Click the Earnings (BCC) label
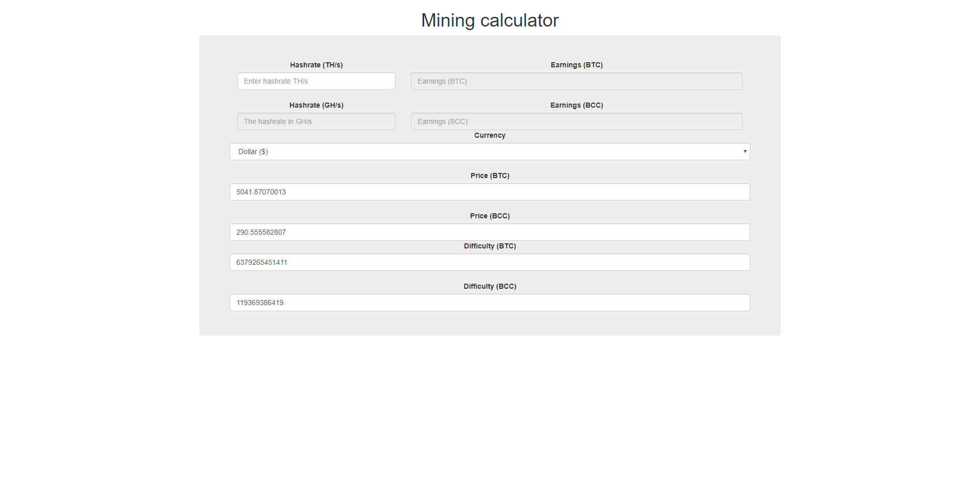980x478 pixels. pyautogui.click(x=577, y=105)
